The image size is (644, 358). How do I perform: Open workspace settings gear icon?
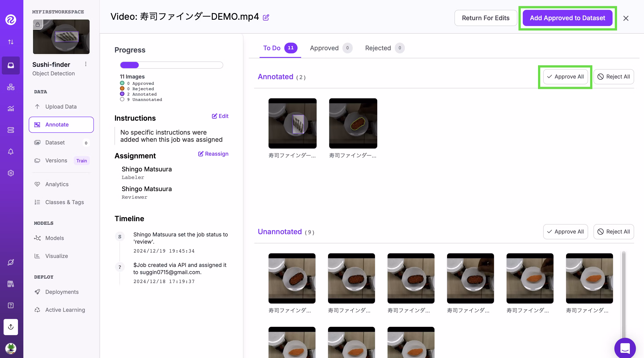(11, 173)
